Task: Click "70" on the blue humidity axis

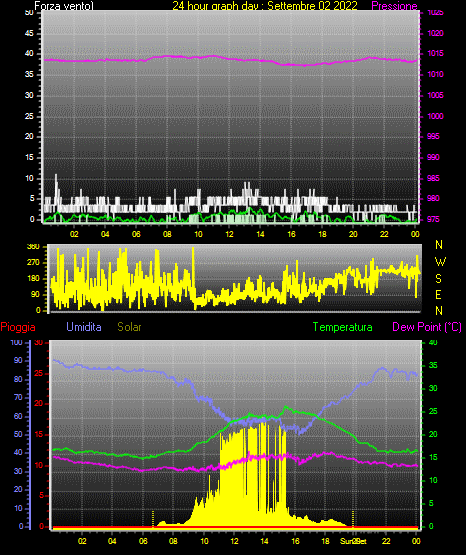Action: click(18, 397)
